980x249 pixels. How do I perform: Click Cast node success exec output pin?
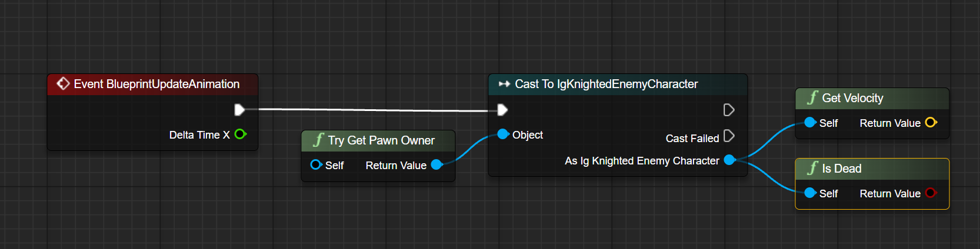click(x=729, y=110)
